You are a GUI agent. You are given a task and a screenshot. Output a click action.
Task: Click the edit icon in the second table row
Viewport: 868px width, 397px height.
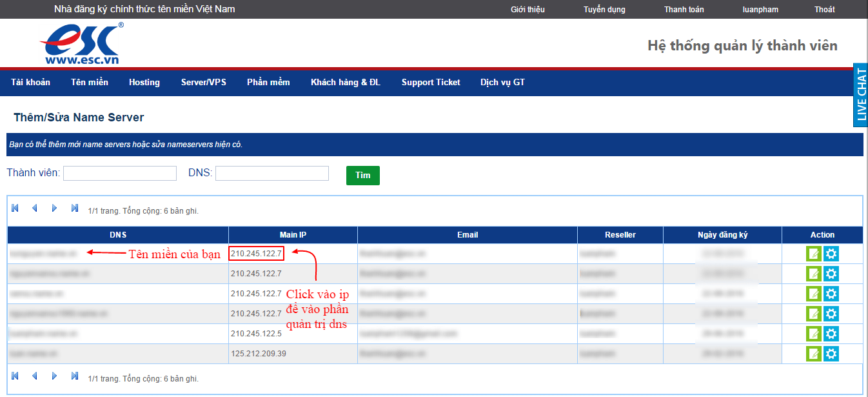point(814,274)
